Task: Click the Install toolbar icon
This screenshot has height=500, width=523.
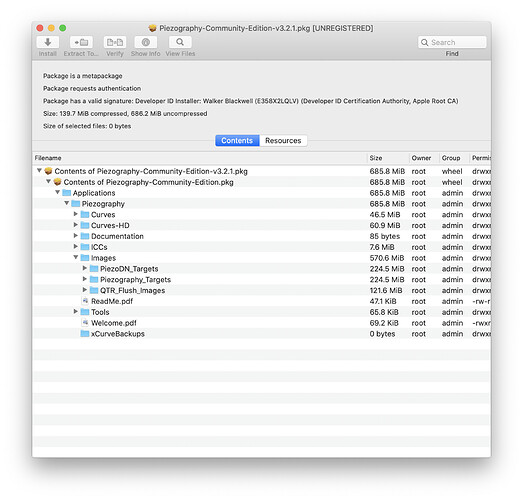Action: coord(48,42)
